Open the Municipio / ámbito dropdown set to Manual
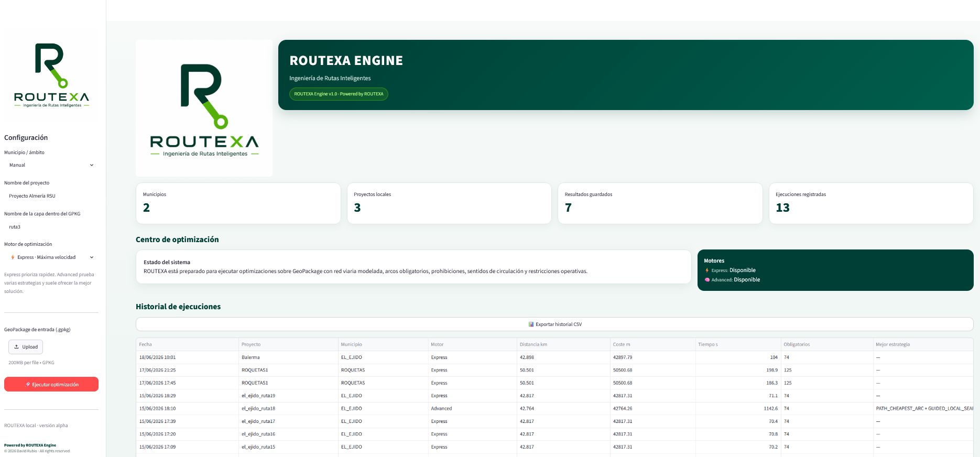This screenshot has width=980, height=457. (51, 165)
